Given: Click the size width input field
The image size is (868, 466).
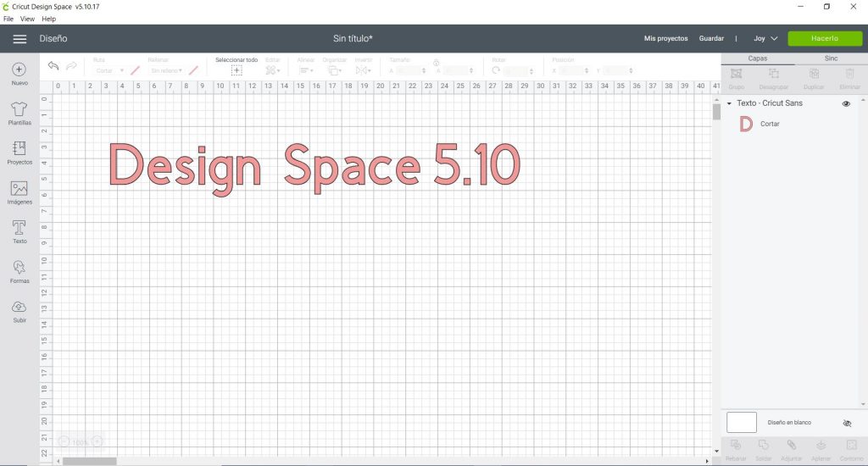Looking at the screenshot, I should click(x=411, y=70).
